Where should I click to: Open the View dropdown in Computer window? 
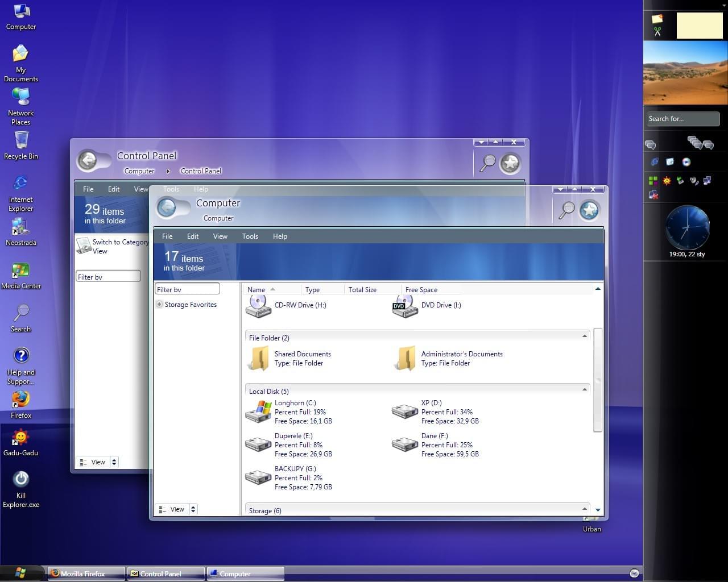pyautogui.click(x=193, y=509)
